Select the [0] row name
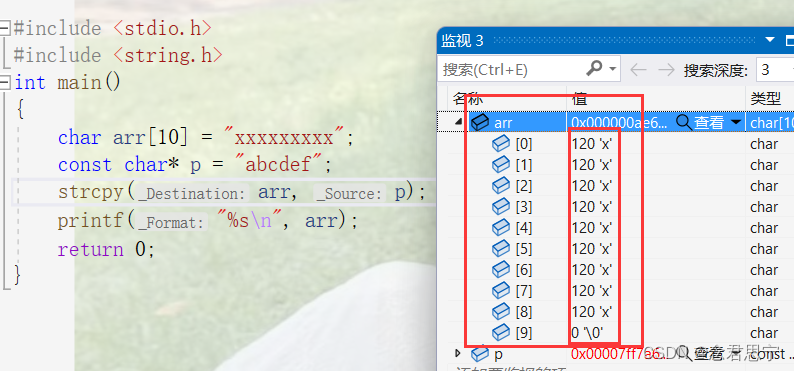This screenshot has height=371, width=794. point(524,145)
